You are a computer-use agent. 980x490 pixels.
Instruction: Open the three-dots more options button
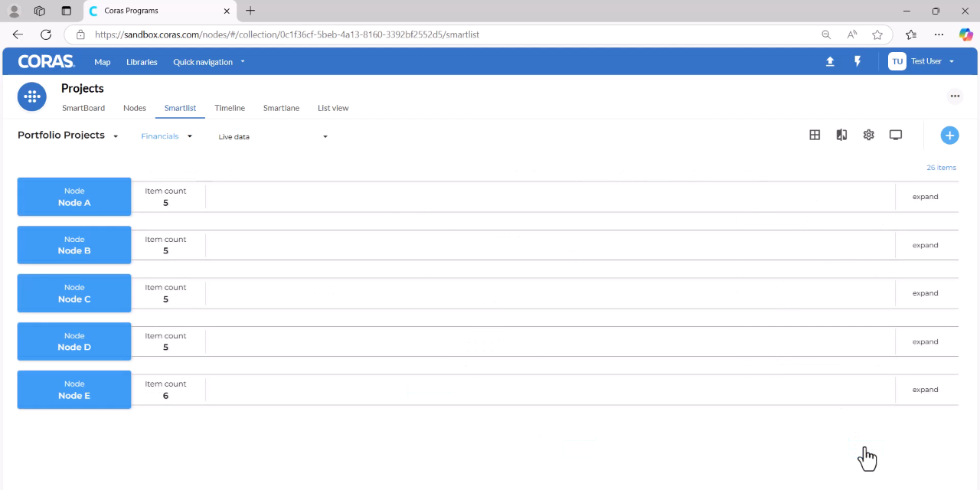955,96
